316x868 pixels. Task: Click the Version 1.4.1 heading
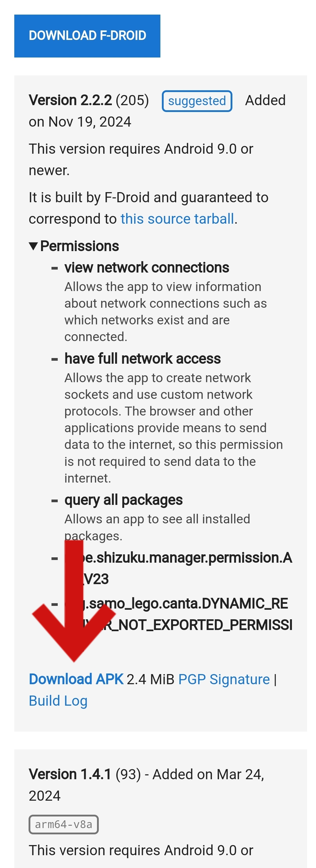point(70,774)
